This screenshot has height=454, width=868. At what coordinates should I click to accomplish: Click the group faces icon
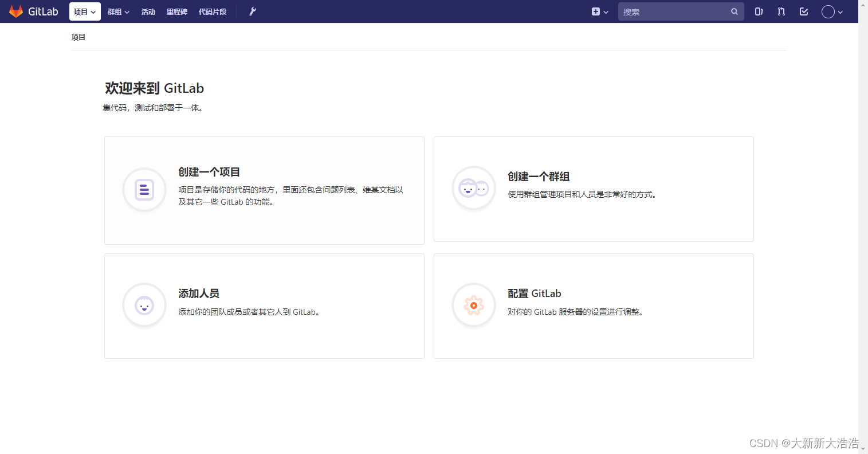tap(474, 188)
